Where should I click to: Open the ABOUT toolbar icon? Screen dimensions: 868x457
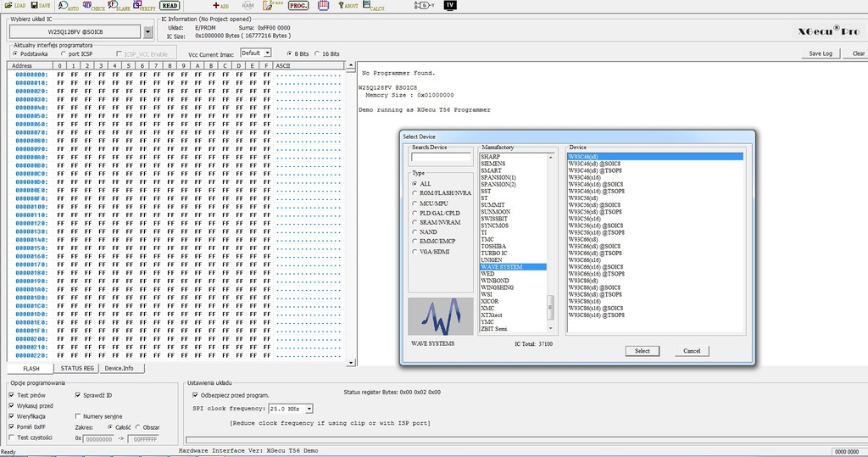click(x=348, y=5)
